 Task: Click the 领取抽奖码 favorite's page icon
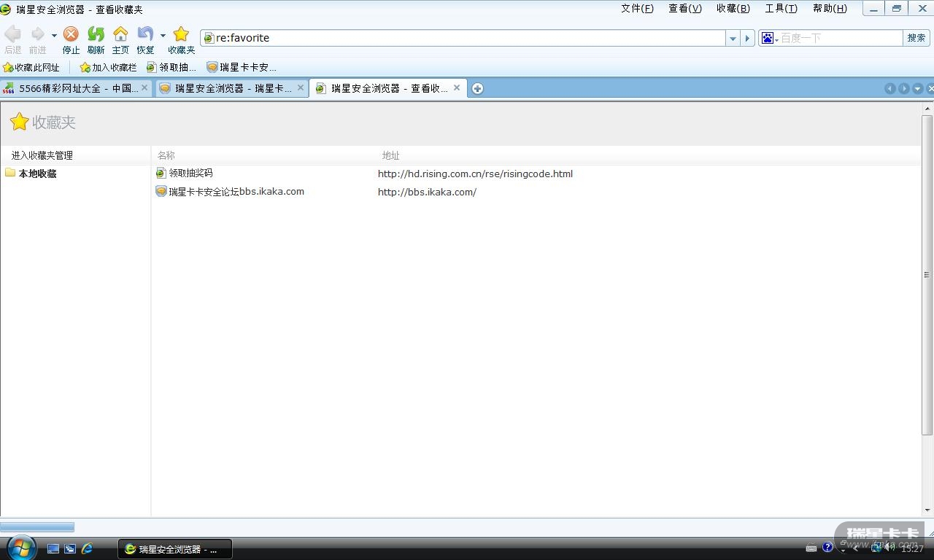[x=161, y=174]
